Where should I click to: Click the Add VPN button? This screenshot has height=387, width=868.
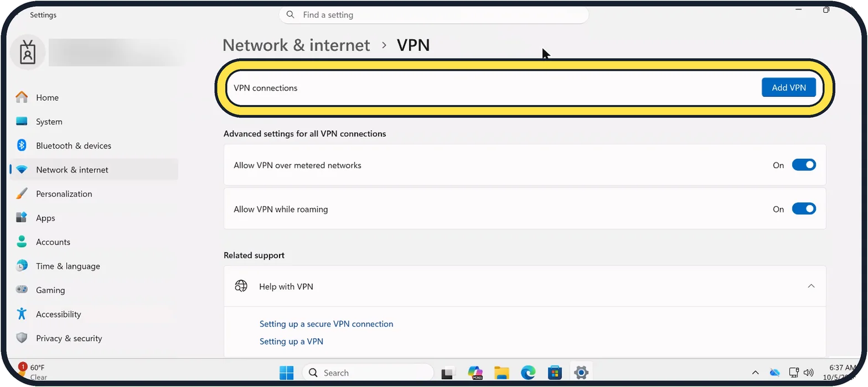788,87
